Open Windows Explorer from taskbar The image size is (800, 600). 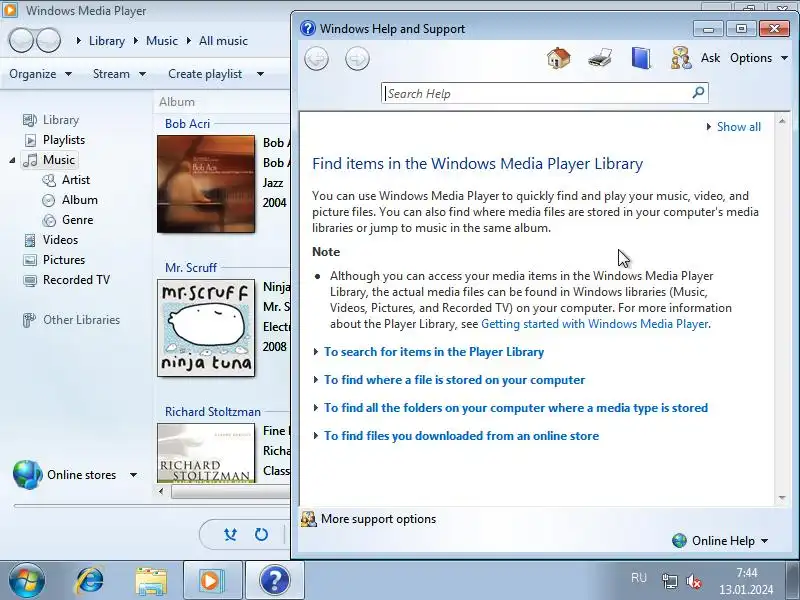coord(151,581)
